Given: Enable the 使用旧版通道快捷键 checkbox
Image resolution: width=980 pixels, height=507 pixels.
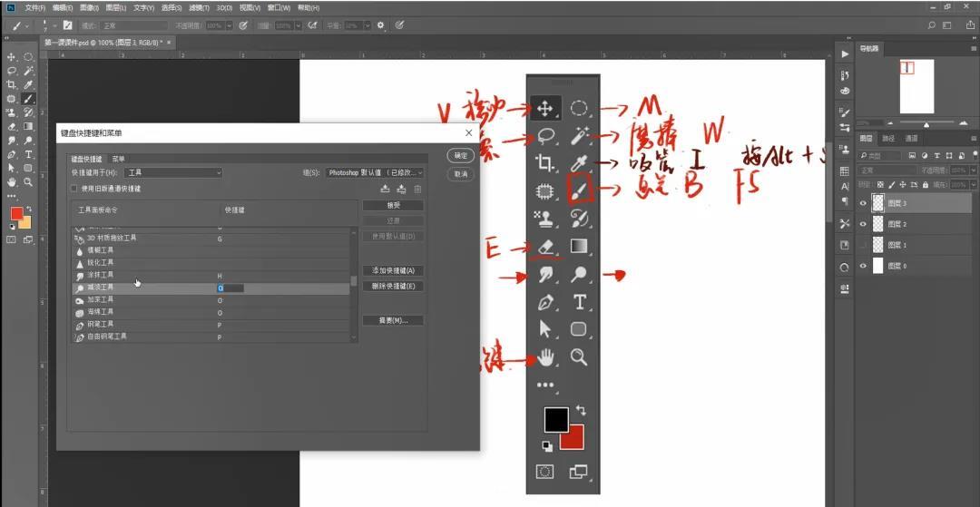Looking at the screenshot, I should tap(74, 189).
